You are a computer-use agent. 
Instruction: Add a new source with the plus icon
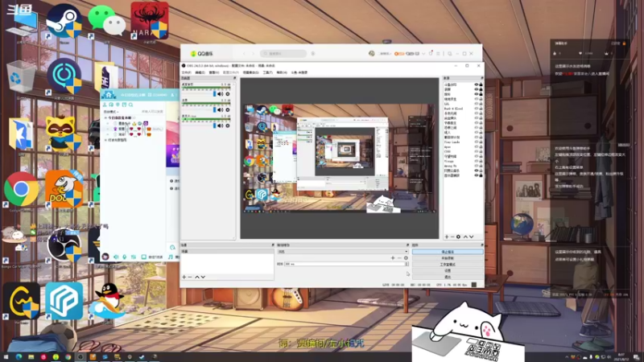447,237
